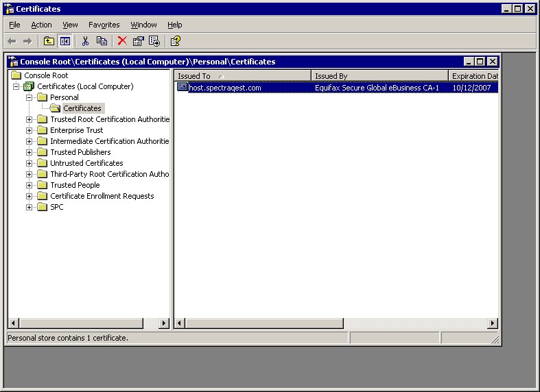This screenshot has width=540, height=392.
Task: Toggle the Show/Hide Console Tree icon
Action: pyautogui.click(x=64, y=41)
